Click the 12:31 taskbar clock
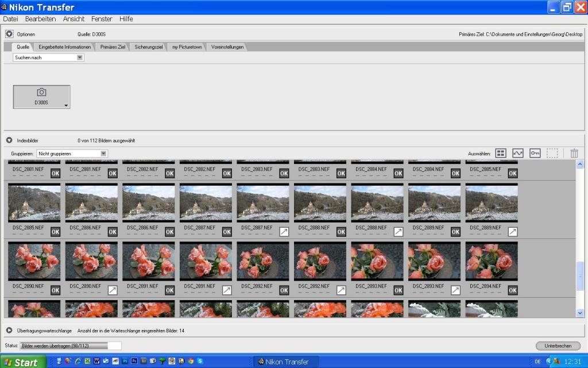The width and height of the screenshot is (588, 368). point(572,362)
